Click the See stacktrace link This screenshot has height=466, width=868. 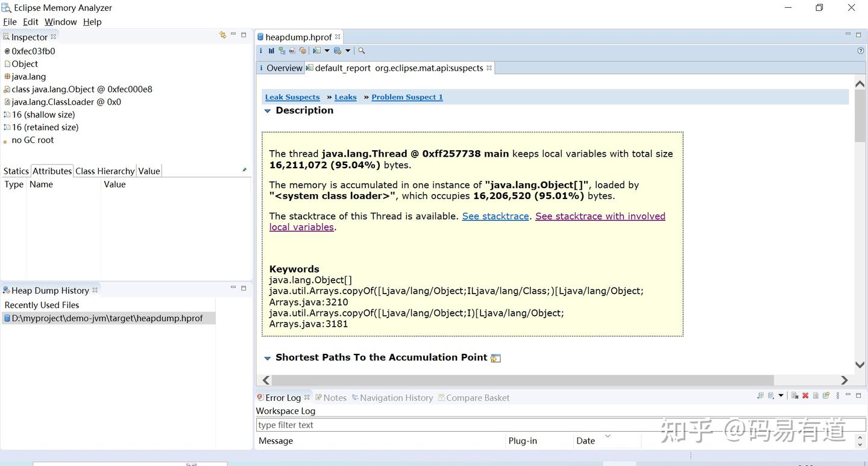(x=495, y=216)
